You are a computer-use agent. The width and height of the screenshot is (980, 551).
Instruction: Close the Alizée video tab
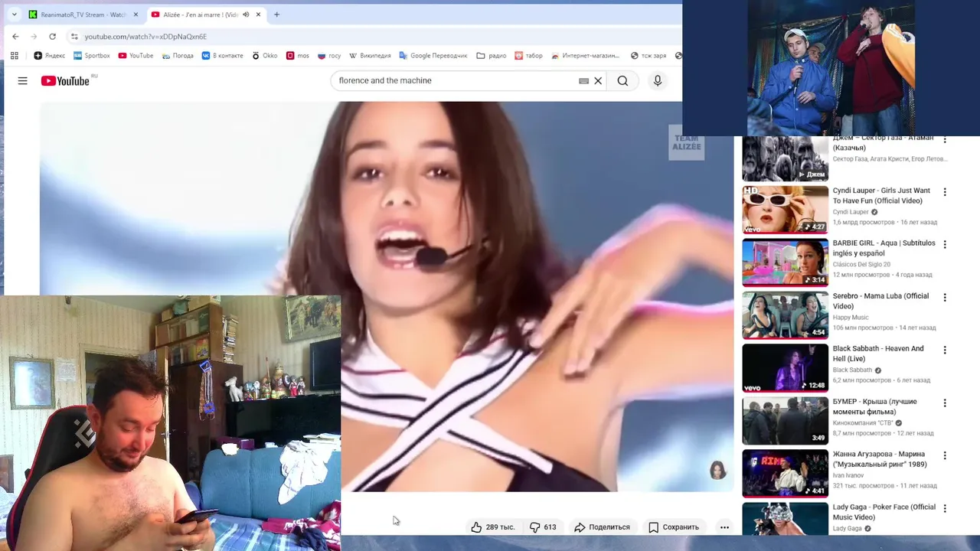[x=258, y=15]
